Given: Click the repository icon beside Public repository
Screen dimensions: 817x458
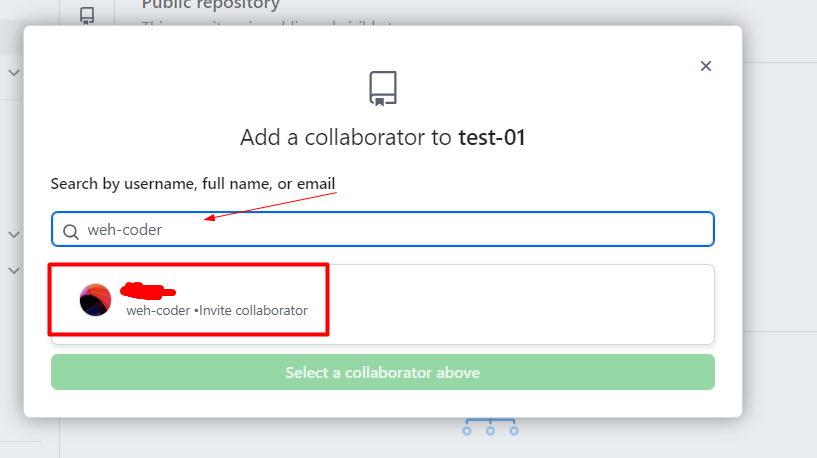Looking at the screenshot, I should click(87, 15).
